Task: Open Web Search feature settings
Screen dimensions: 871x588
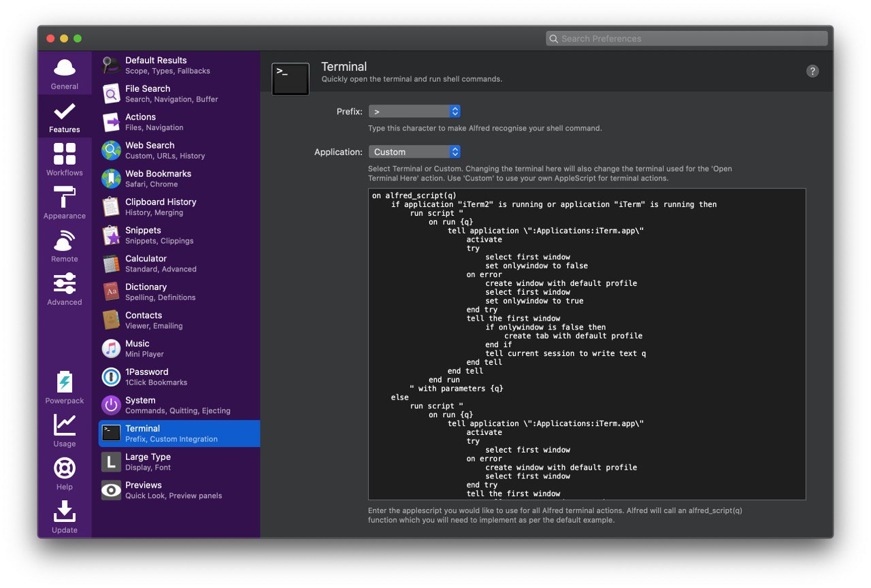Action: tap(179, 150)
